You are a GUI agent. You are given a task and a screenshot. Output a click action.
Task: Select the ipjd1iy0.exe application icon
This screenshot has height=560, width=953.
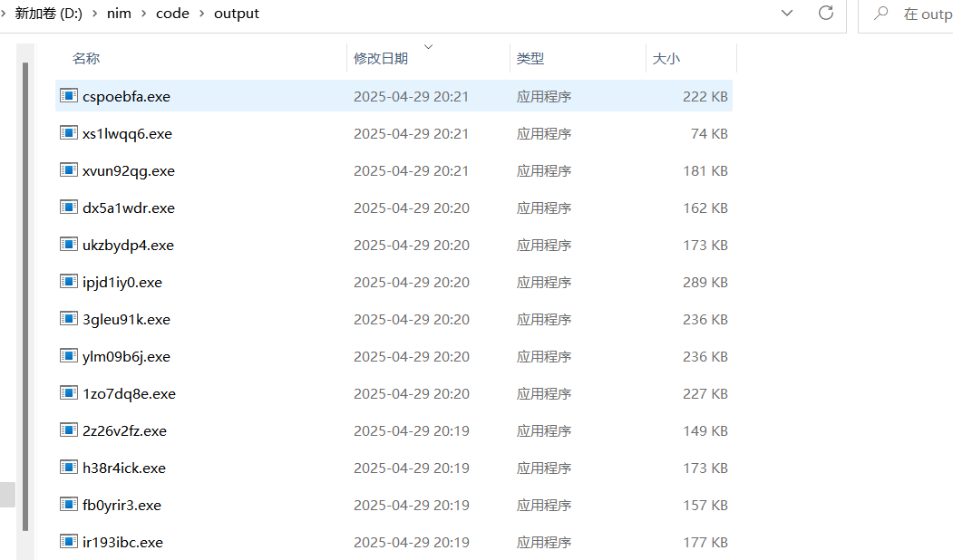[x=68, y=282]
